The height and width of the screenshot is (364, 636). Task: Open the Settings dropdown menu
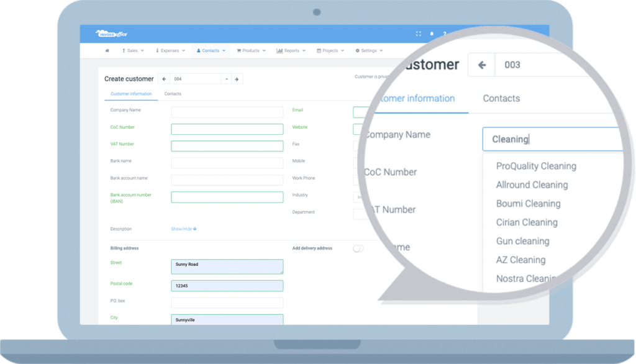(369, 51)
